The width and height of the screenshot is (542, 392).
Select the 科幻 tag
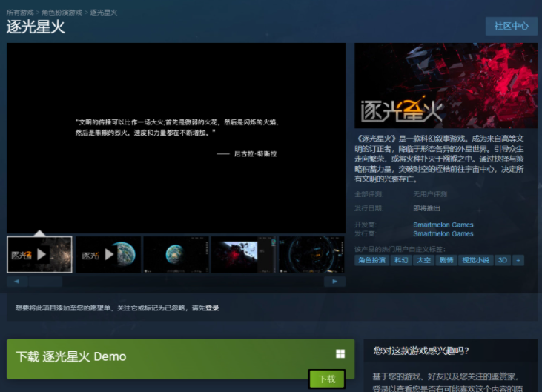coord(401,260)
